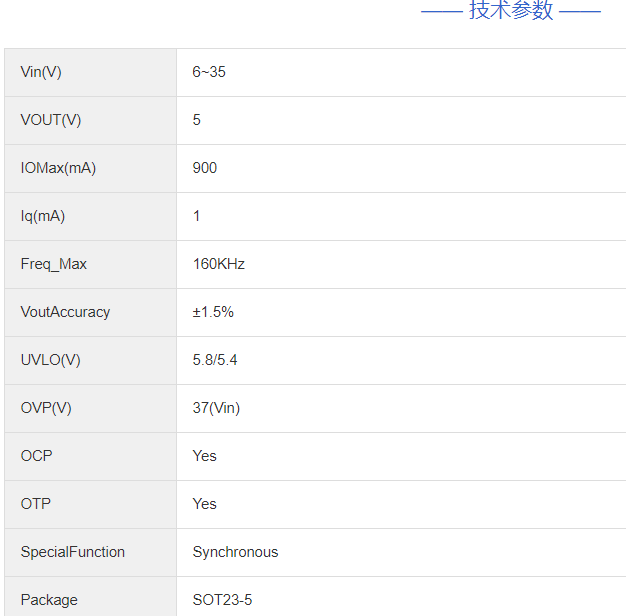Image resolution: width=626 pixels, height=616 pixels.
Task: Select the 5.8/5.4 UVLO value
Action: (215, 360)
